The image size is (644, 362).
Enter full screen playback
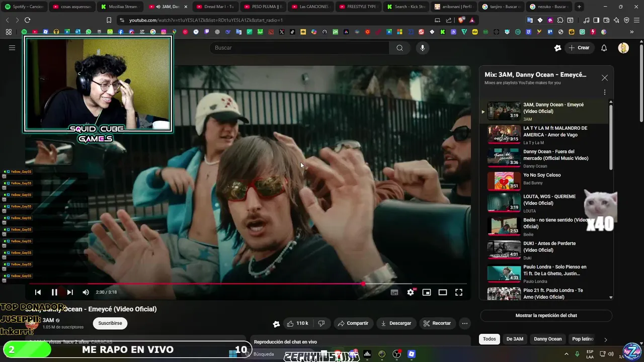coord(459,292)
